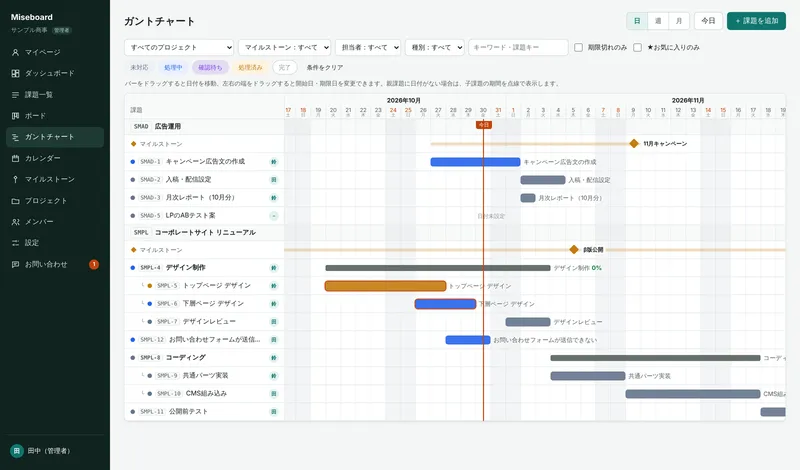Viewport: 800px width, 470px height.
Task: Open the プロジェクト folder icon
Action: point(15,201)
